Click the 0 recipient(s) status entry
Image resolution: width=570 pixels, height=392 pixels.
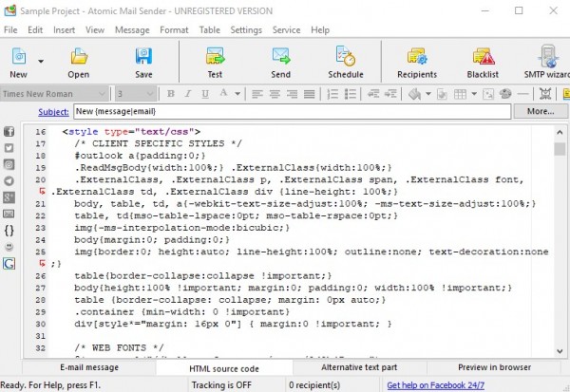click(x=314, y=385)
